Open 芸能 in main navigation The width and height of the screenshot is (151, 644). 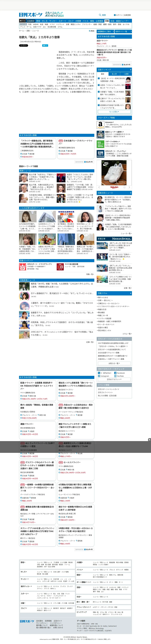pos(107,21)
